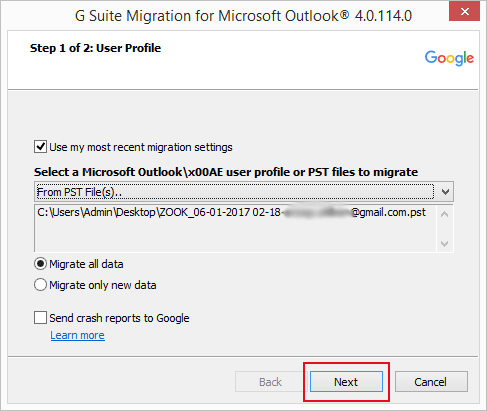This screenshot has height=411, width=487.
Task: Click the Next button
Action: (x=346, y=382)
